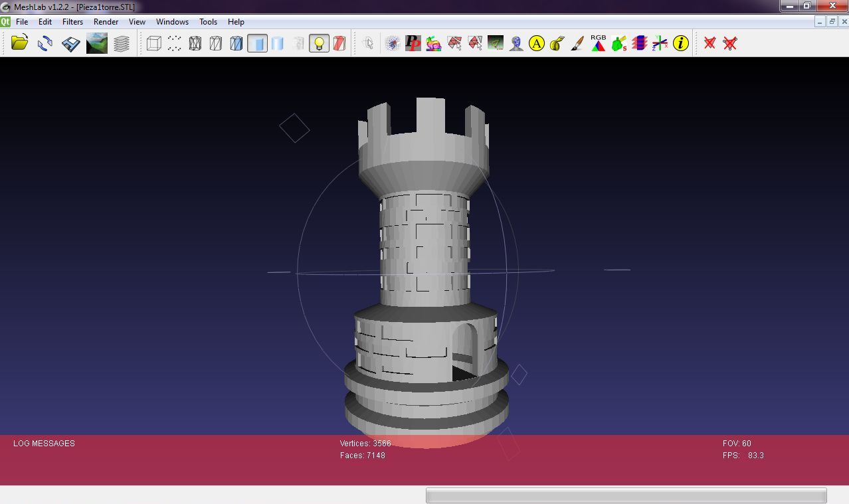Toggle points render mode

tap(174, 43)
